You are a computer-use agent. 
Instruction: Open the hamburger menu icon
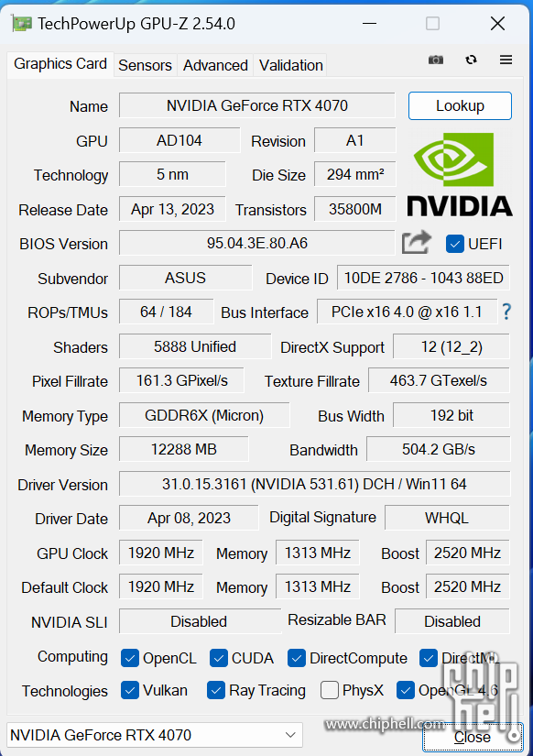(506, 60)
